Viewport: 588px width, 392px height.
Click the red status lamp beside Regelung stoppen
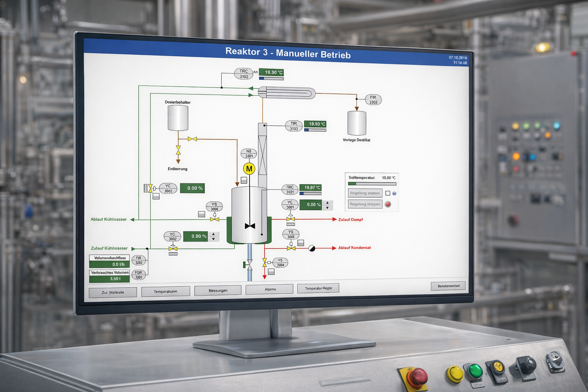pos(388,204)
